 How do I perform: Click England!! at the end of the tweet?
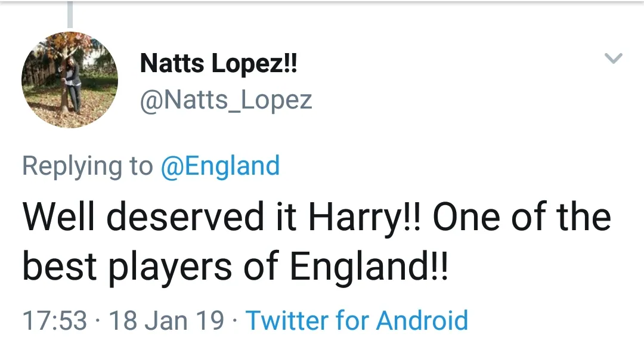pos(369,268)
